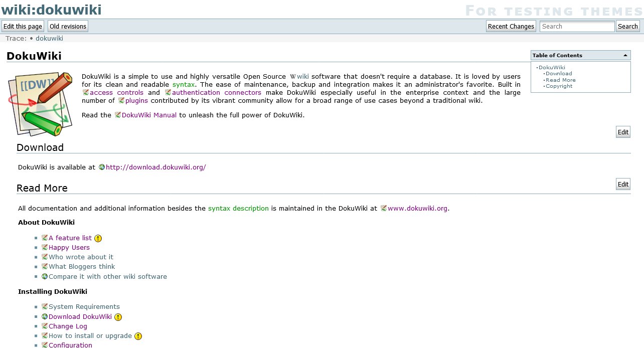The height and width of the screenshot is (348, 644).
Task: Open A feature list link
Action: pyautogui.click(x=70, y=238)
